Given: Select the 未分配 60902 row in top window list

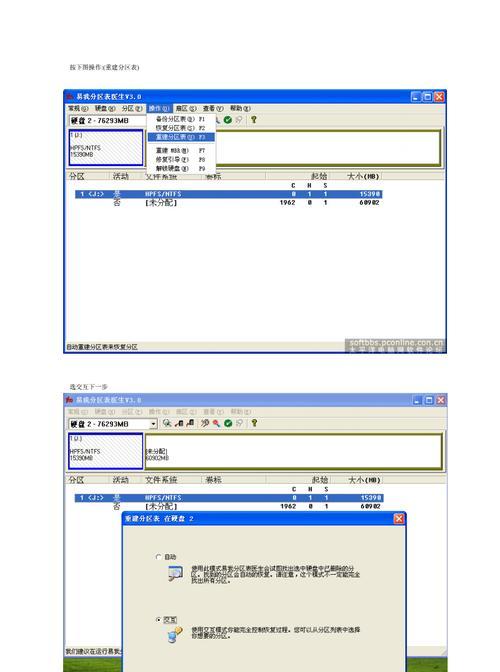Looking at the screenshot, I should point(228,203).
